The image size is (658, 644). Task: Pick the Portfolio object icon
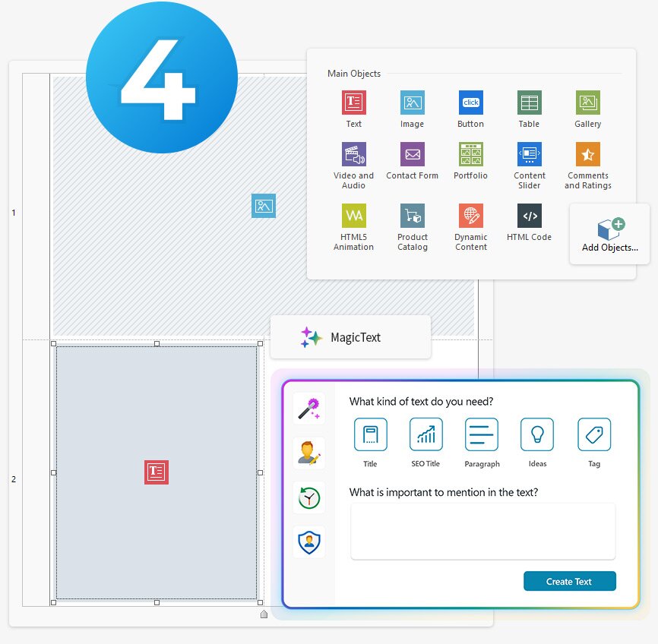click(470, 154)
